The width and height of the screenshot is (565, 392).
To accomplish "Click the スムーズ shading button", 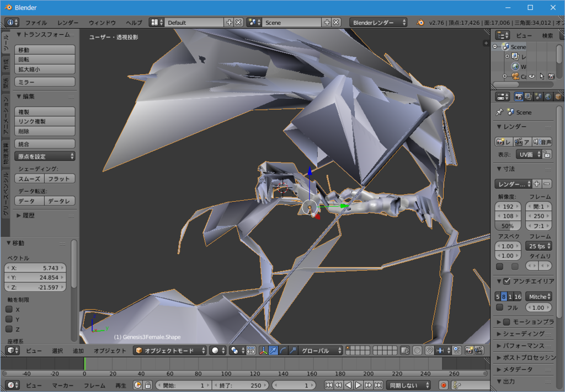I will tap(29, 179).
